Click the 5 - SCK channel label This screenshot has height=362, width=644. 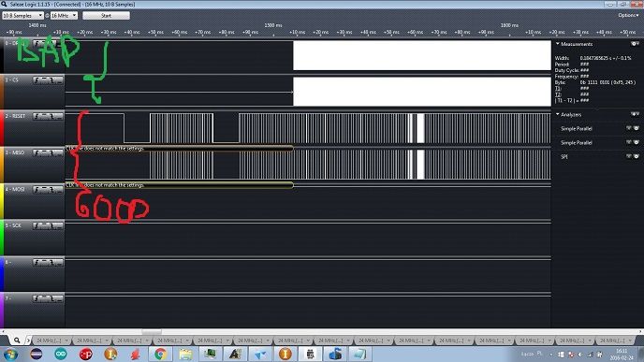pyautogui.click(x=13, y=225)
